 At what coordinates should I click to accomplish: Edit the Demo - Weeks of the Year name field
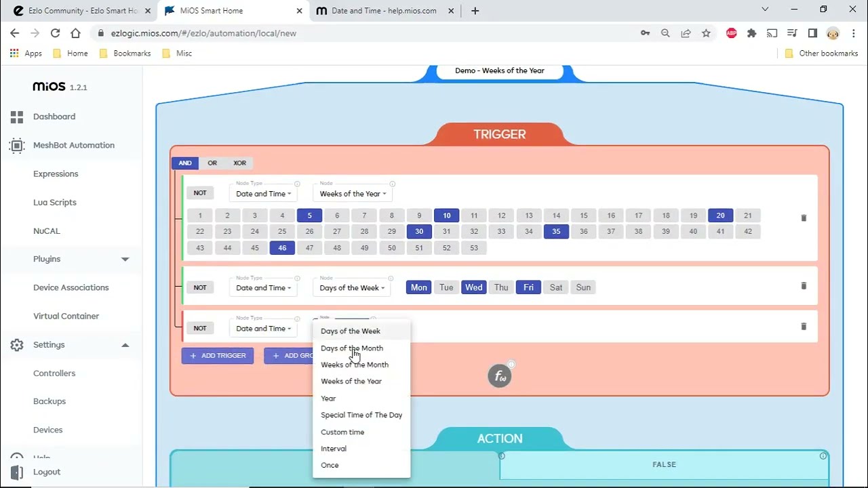(x=500, y=70)
